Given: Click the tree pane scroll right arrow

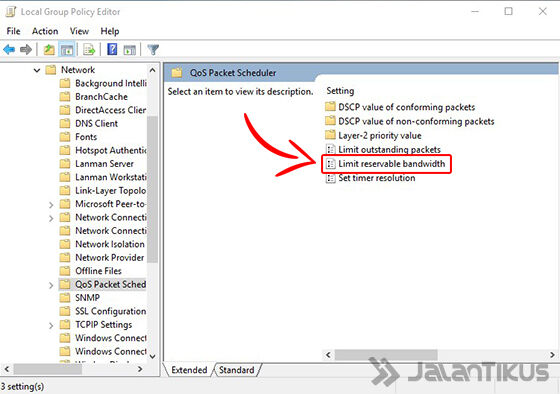Looking at the screenshot, I should 140,369.
